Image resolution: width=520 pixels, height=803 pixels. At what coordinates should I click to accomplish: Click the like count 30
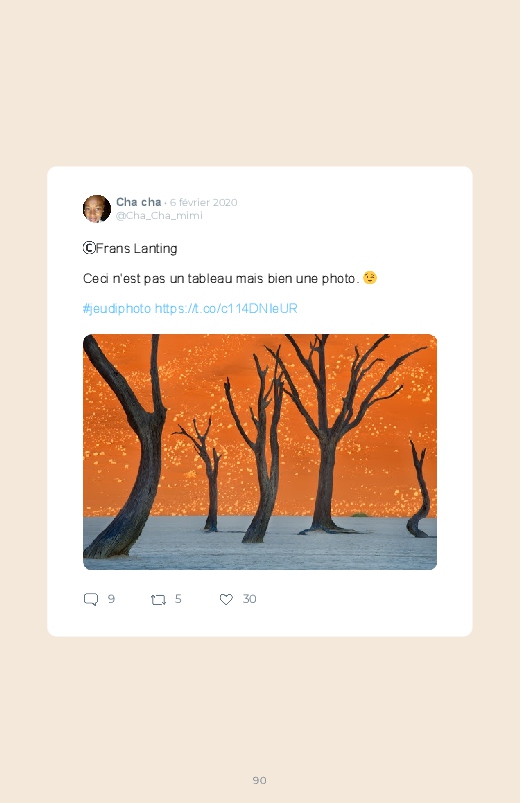click(x=249, y=599)
